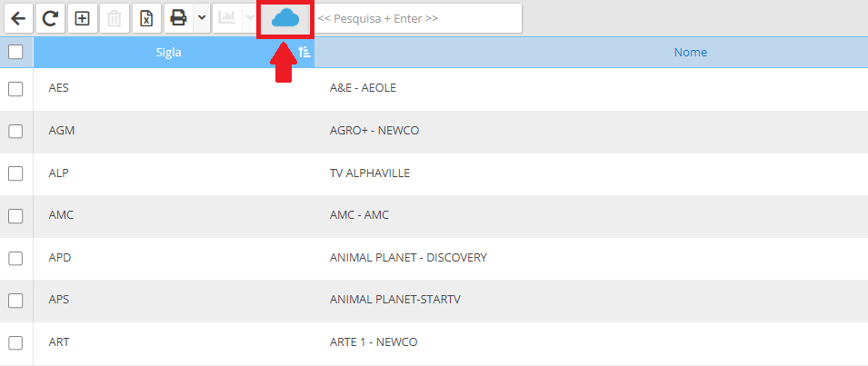Export list to Excel file icon

[146, 18]
